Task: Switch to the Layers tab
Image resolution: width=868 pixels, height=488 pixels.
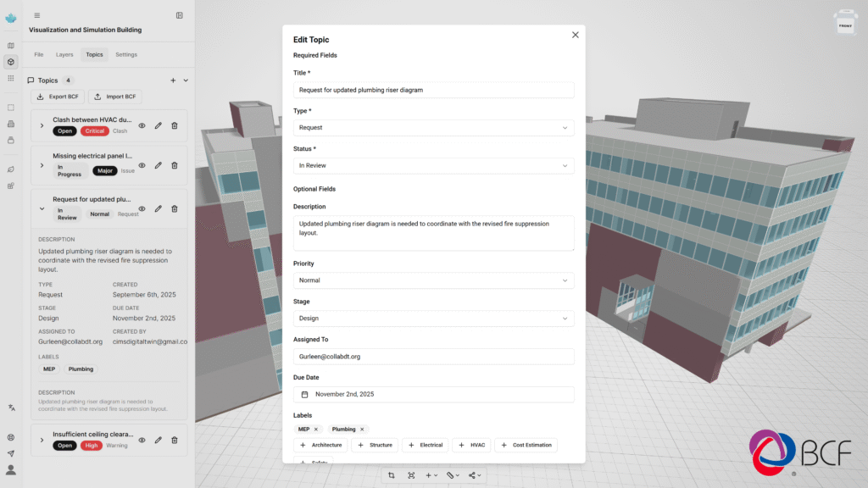Action: pyautogui.click(x=64, y=53)
